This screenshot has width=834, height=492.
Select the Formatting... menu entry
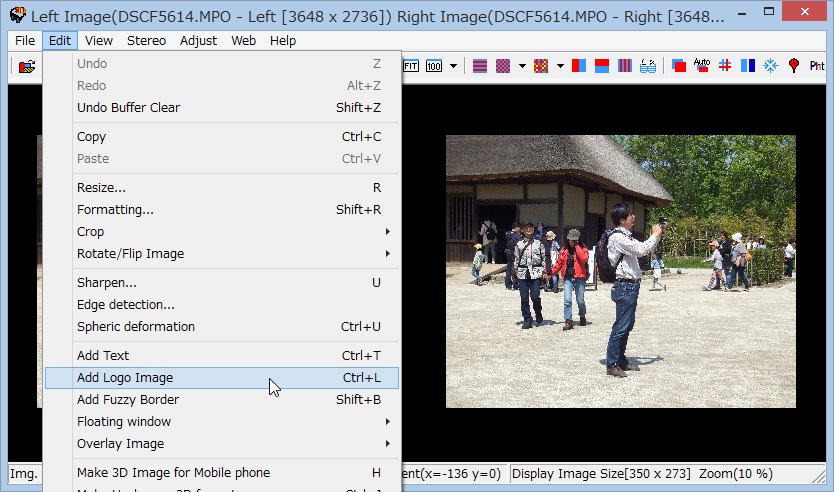222,210
